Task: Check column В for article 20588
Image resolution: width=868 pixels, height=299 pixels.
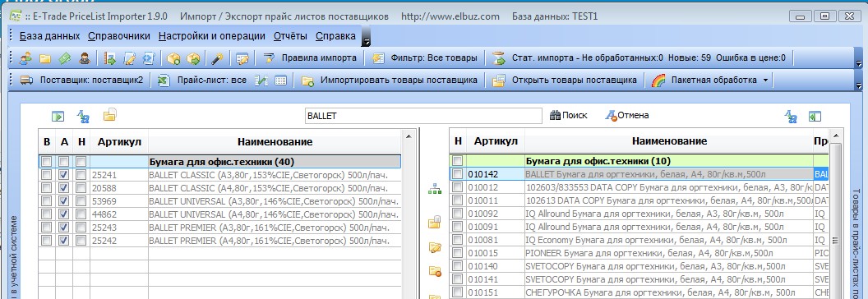Action: click(x=47, y=188)
